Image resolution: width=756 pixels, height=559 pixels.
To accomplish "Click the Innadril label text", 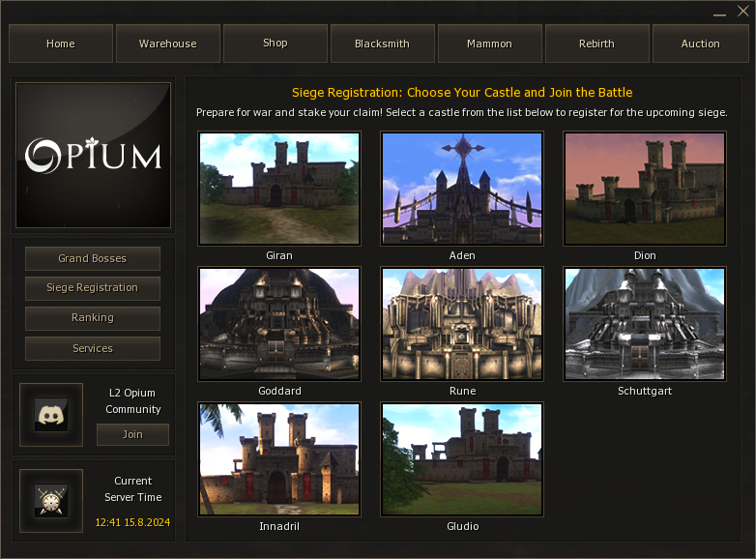I will click(x=279, y=527).
